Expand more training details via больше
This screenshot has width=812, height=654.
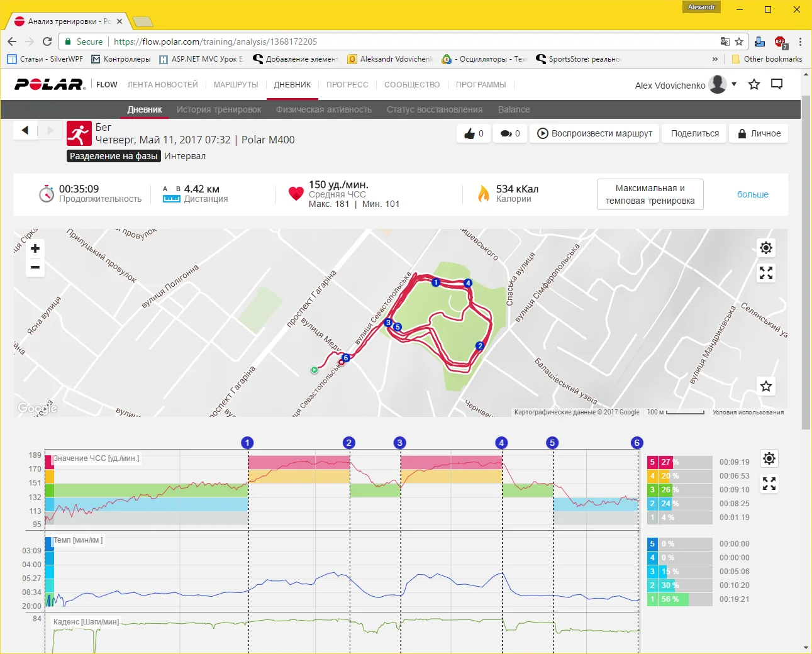tap(752, 194)
